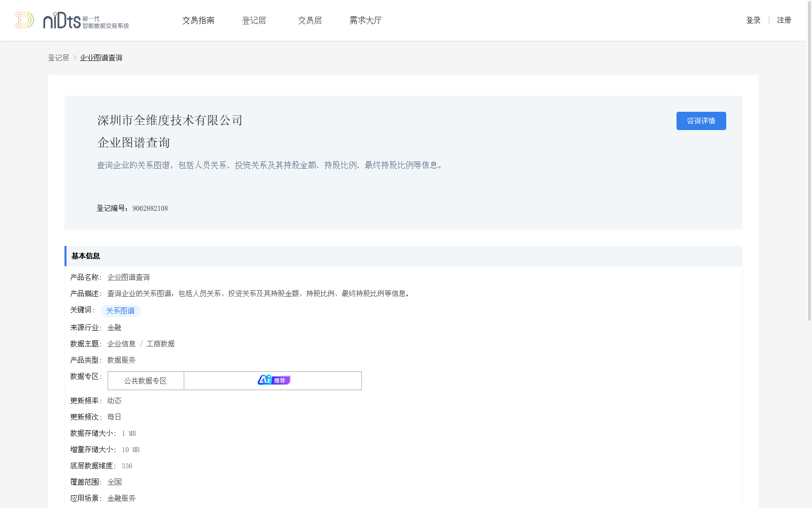Click the 注册 link
Image resolution: width=812 pixels, height=508 pixels.
coord(784,20)
